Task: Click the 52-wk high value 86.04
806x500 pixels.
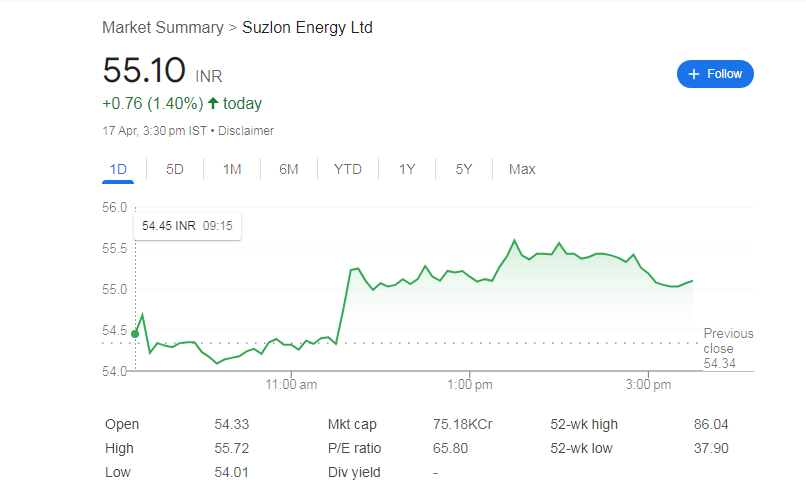Action: (x=711, y=424)
